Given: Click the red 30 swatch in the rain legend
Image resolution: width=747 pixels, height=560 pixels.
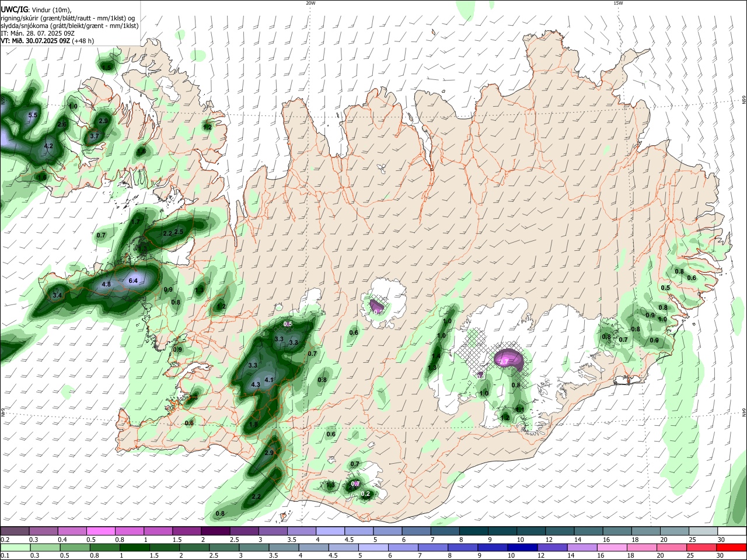Looking at the screenshot, I should click(732, 547).
